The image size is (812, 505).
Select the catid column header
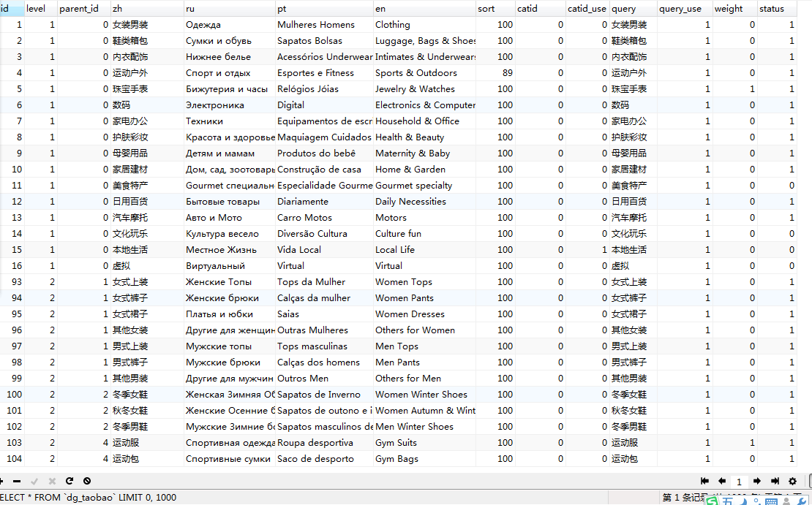point(541,8)
